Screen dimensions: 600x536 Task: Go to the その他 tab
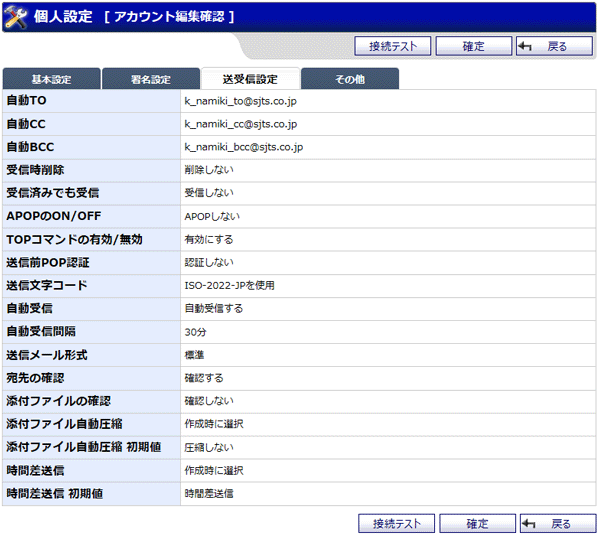(350, 79)
